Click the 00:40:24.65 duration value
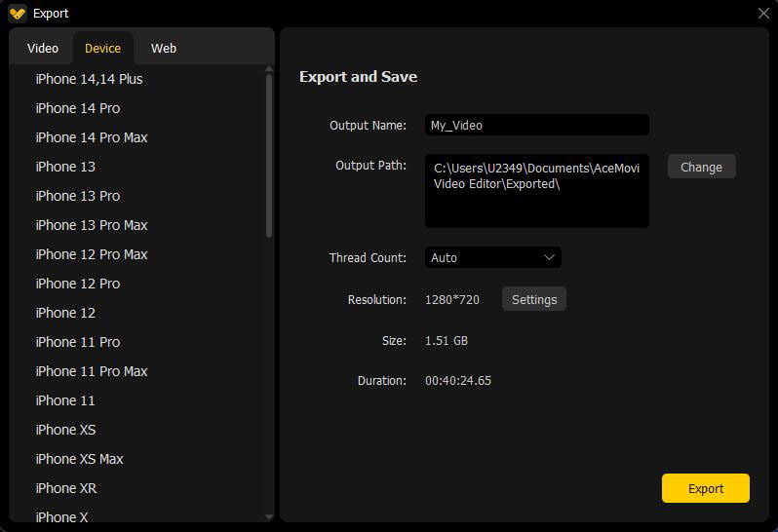Screen dimensions: 778x532 458,381
